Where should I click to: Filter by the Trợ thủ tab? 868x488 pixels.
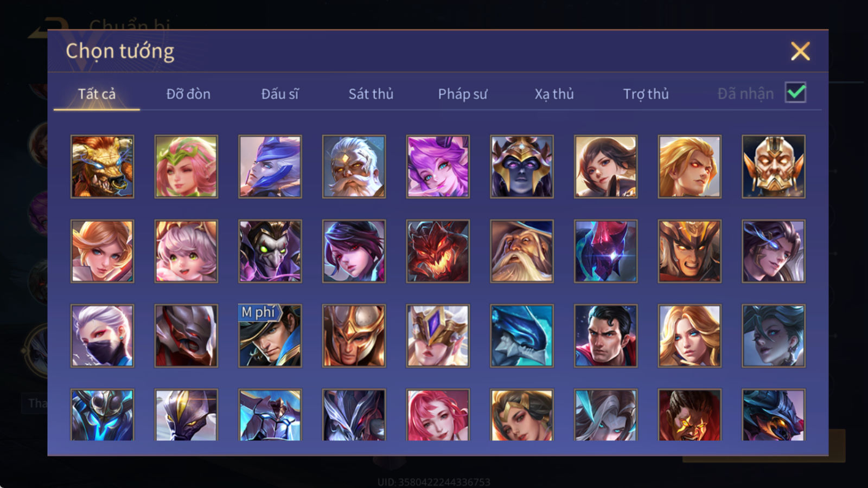pyautogui.click(x=646, y=94)
